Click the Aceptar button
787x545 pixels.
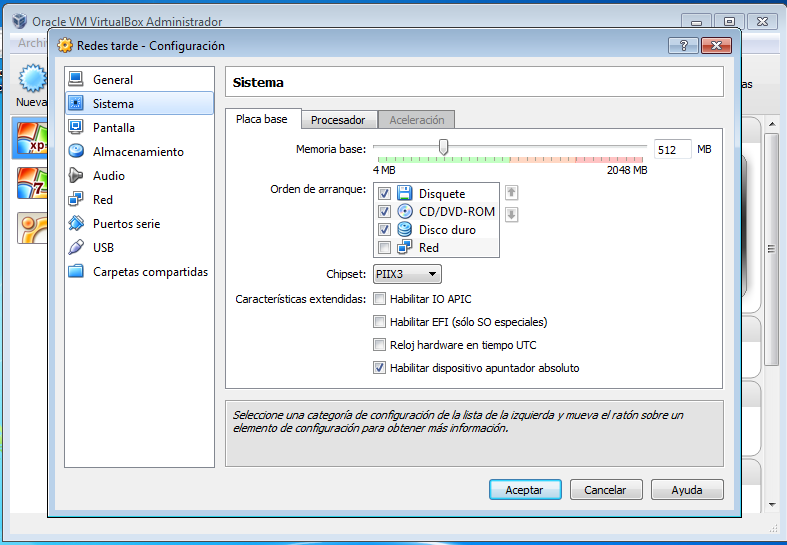525,490
